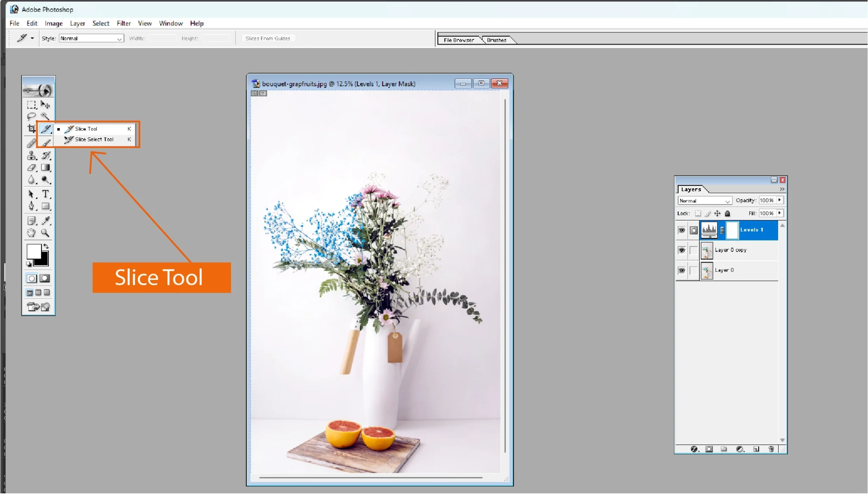The image size is (868, 495).
Task: Select the Healing Brush tool
Action: tap(31, 143)
